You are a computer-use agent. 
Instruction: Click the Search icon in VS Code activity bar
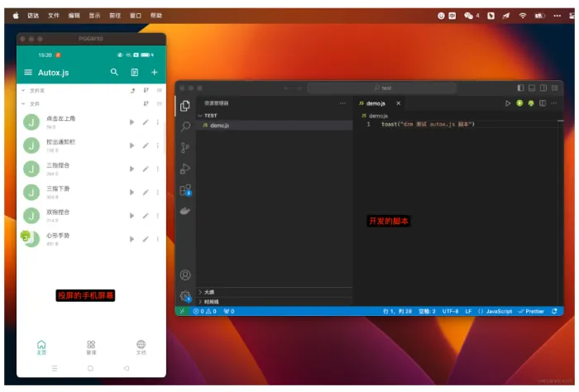coord(185,127)
